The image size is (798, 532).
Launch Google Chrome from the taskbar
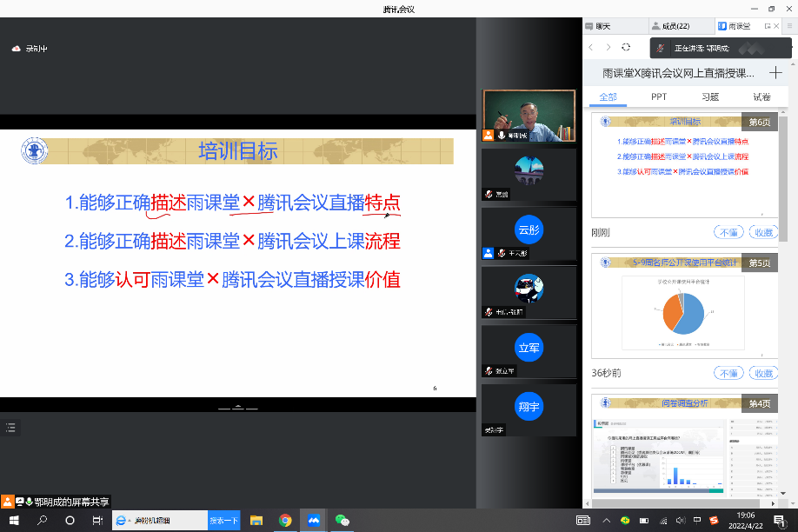tap(283, 519)
